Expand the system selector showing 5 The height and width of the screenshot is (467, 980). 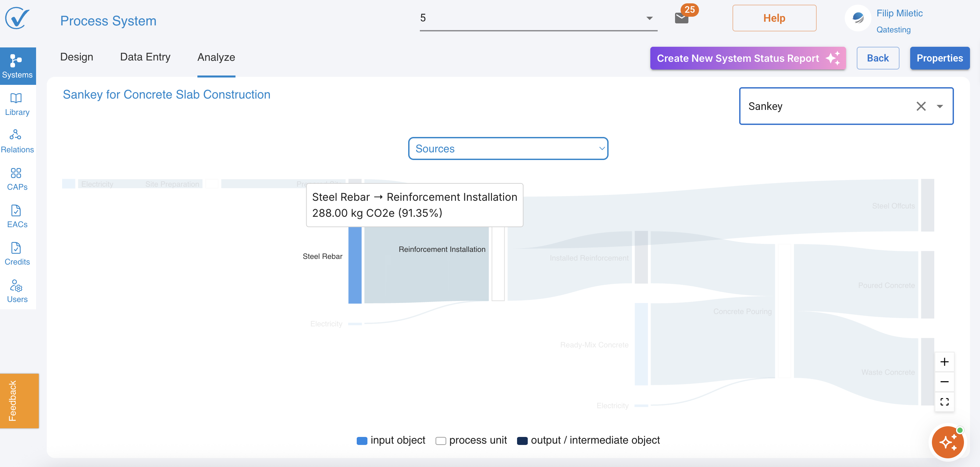point(649,18)
